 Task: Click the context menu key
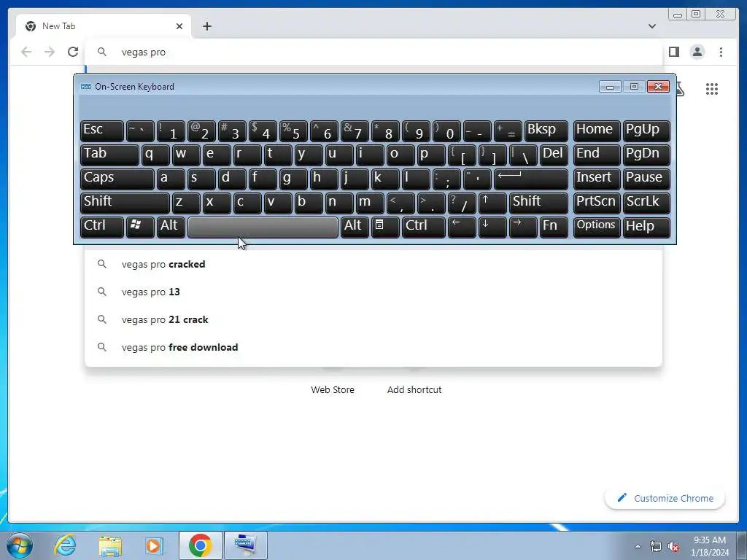coord(385,227)
